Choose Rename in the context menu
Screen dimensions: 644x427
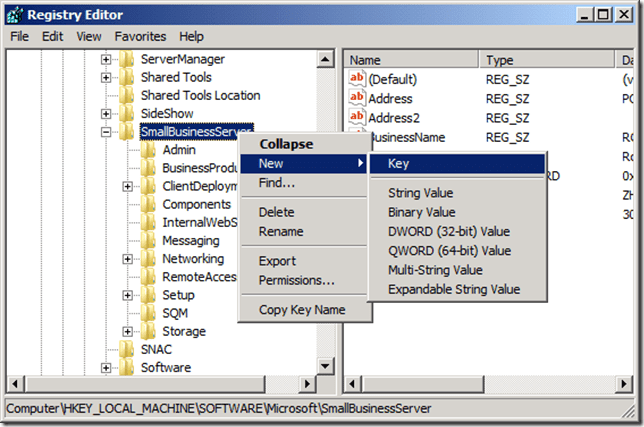click(x=303, y=232)
